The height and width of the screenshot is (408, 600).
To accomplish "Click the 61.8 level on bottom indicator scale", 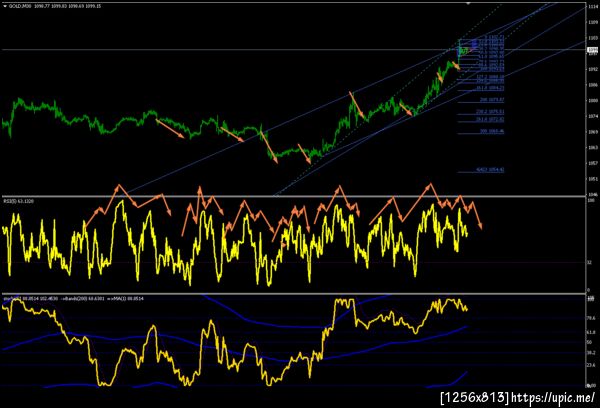I will [591, 333].
